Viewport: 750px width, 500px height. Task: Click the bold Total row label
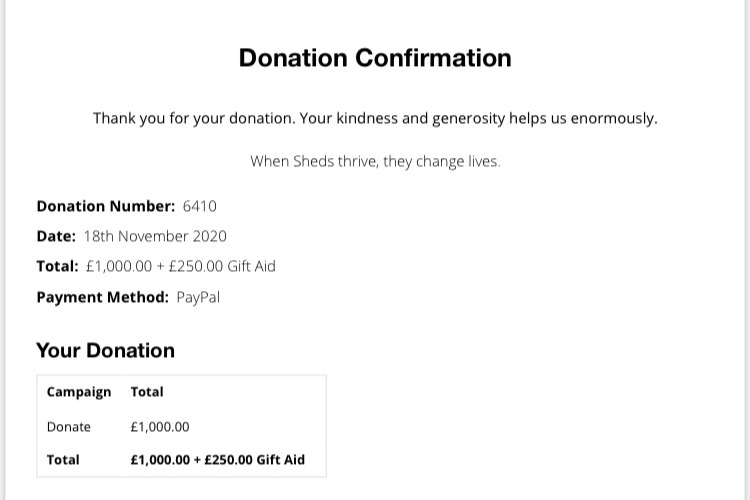[63, 460]
